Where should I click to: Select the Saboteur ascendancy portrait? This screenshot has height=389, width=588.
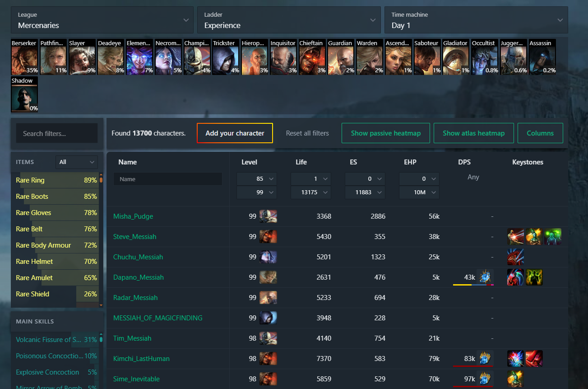(x=428, y=57)
